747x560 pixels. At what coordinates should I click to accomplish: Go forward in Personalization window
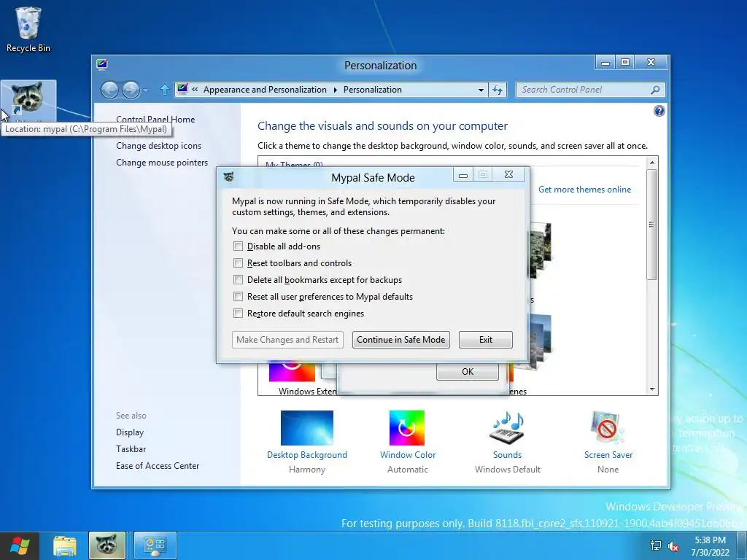pyautogui.click(x=131, y=90)
